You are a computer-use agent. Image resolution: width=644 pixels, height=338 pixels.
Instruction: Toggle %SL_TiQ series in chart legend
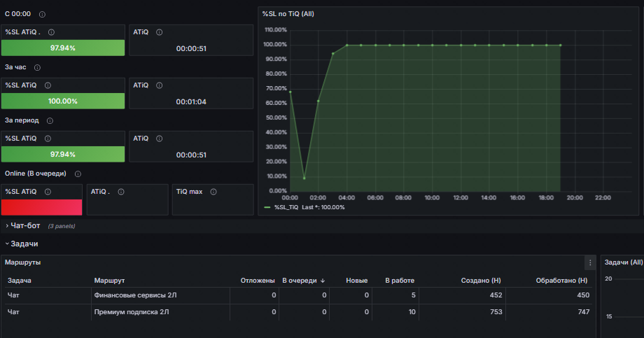click(x=286, y=207)
